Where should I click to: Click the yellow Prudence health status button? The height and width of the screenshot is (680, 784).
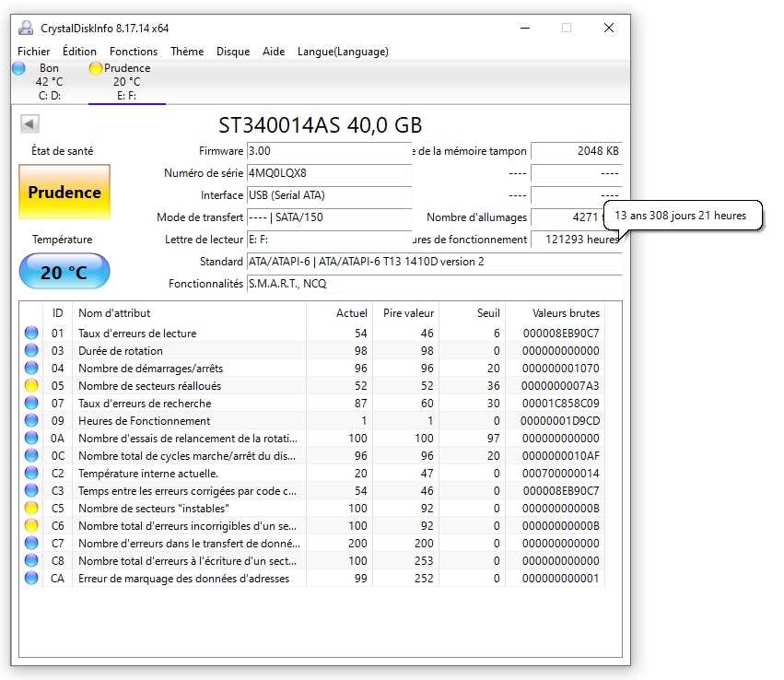[x=64, y=193]
